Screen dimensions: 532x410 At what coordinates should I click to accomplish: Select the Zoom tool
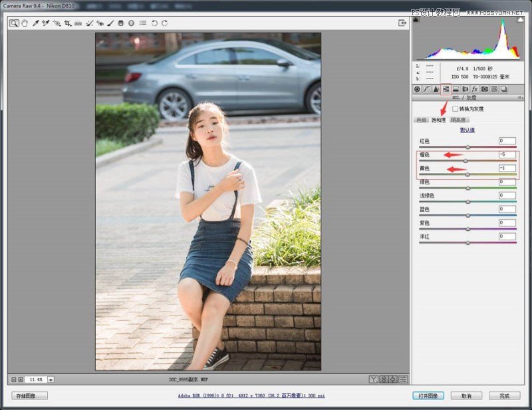point(13,23)
